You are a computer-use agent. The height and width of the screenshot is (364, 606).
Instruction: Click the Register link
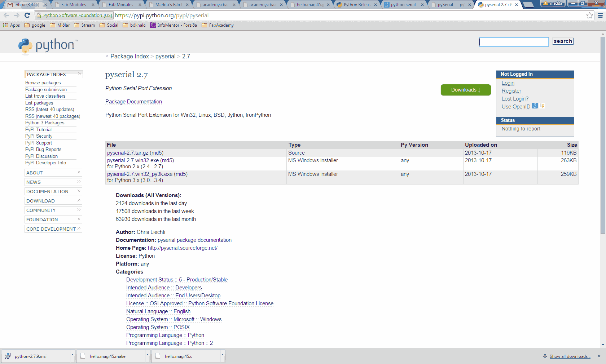[x=511, y=91]
